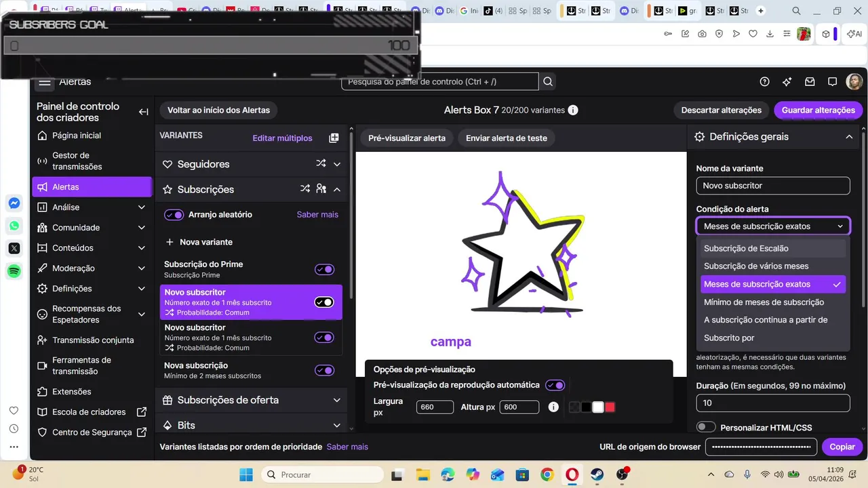Open Opera from the Windows taskbar

click(572, 474)
